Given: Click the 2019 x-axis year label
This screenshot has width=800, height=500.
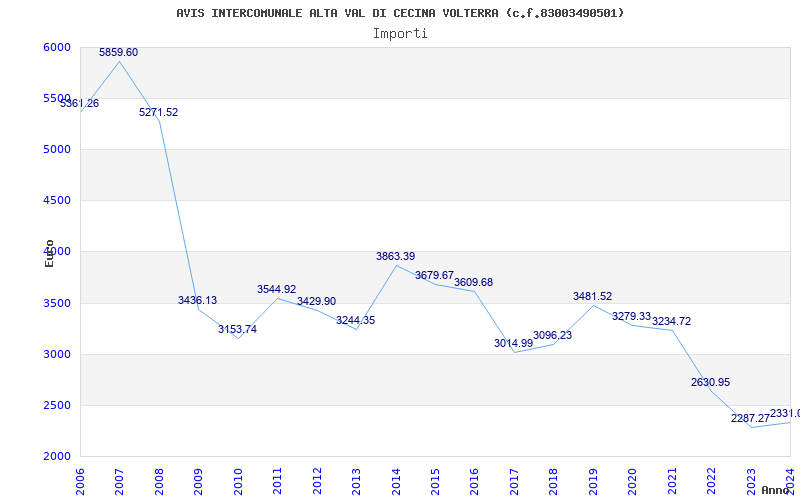Looking at the screenshot, I should point(593,481).
